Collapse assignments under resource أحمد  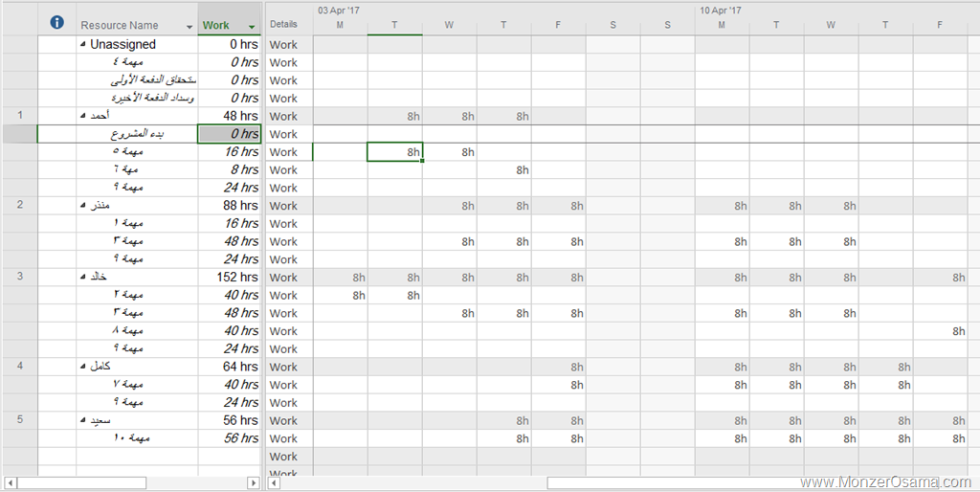click(x=82, y=116)
